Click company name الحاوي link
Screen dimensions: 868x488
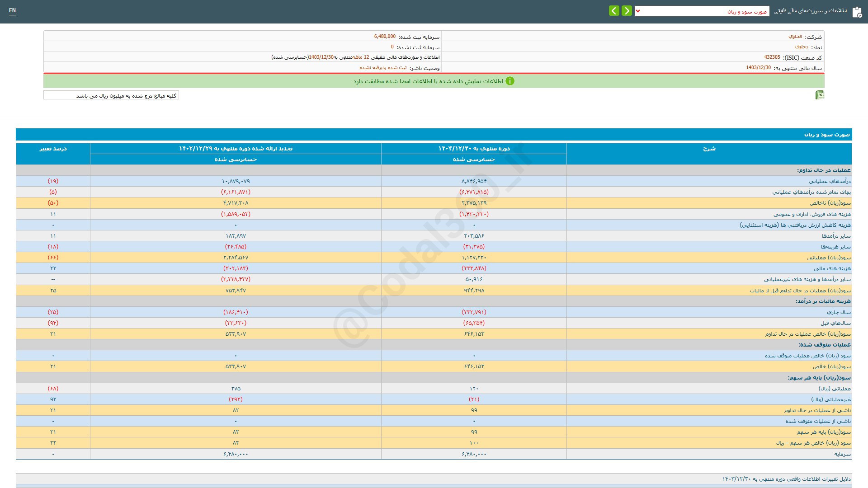tap(795, 37)
